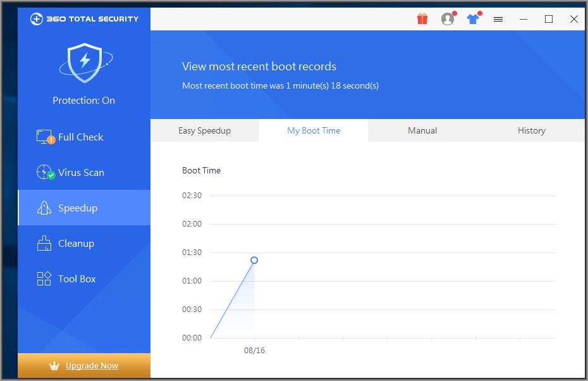Open the hamburger main menu

tap(498, 20)
